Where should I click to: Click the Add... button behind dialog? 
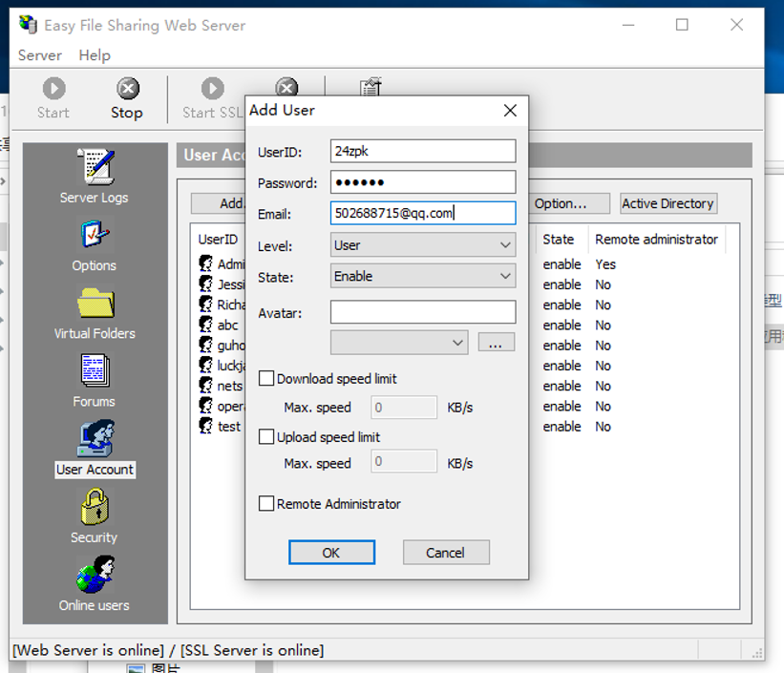[219, 203]
